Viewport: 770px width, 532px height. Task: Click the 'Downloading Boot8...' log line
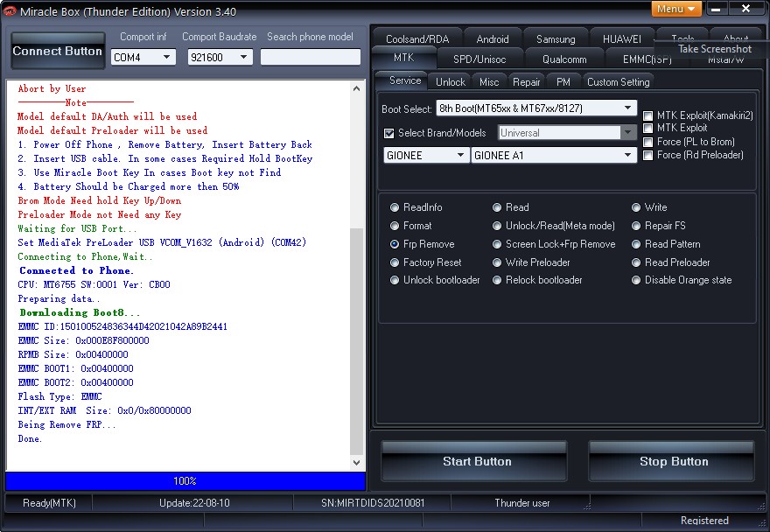click(80, 312)
